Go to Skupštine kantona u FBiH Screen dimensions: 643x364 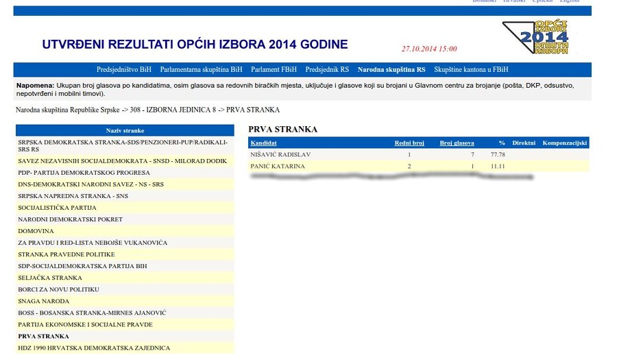471,70
